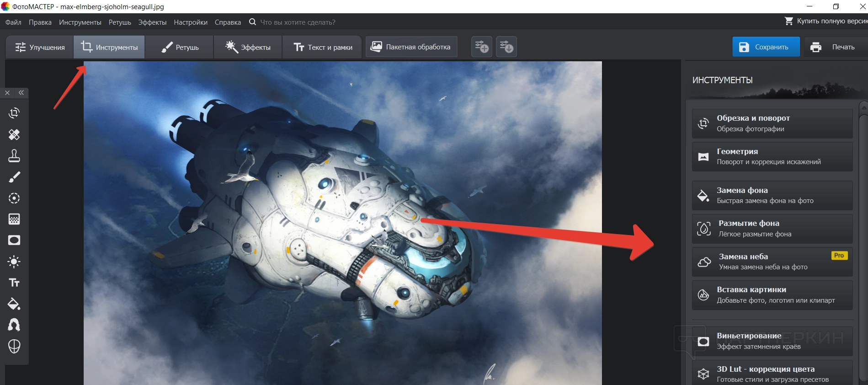Viewport: 868px width, 385px height.
Task: Collapse the left tool strip with double chevron
Action: click(21, 93)
